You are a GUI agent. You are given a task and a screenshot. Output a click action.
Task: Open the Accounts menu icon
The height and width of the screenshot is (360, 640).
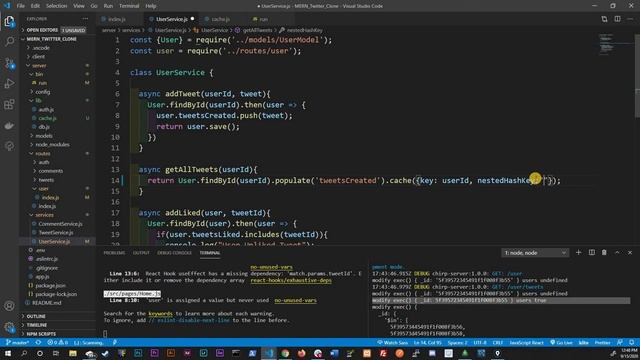(9, 306)
